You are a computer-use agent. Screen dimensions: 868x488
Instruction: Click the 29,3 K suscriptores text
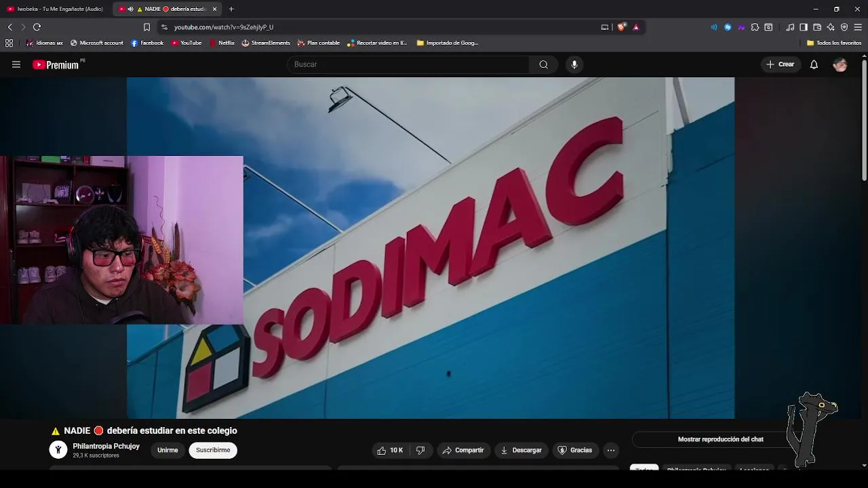[96, 455]
